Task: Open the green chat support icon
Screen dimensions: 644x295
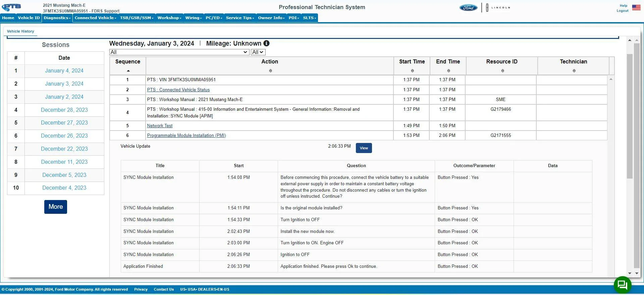Action: pos(623,285)
